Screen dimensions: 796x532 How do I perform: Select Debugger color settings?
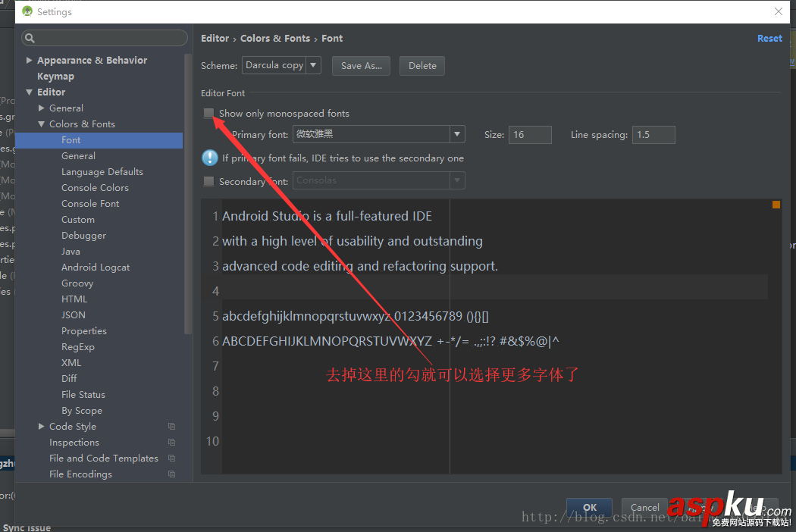(83, 236)
